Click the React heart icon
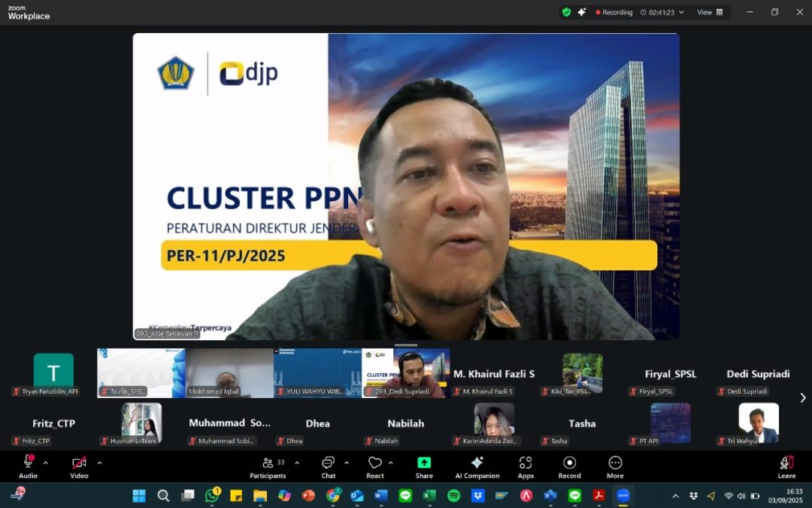The image size is (812, 508). (374, 467)
